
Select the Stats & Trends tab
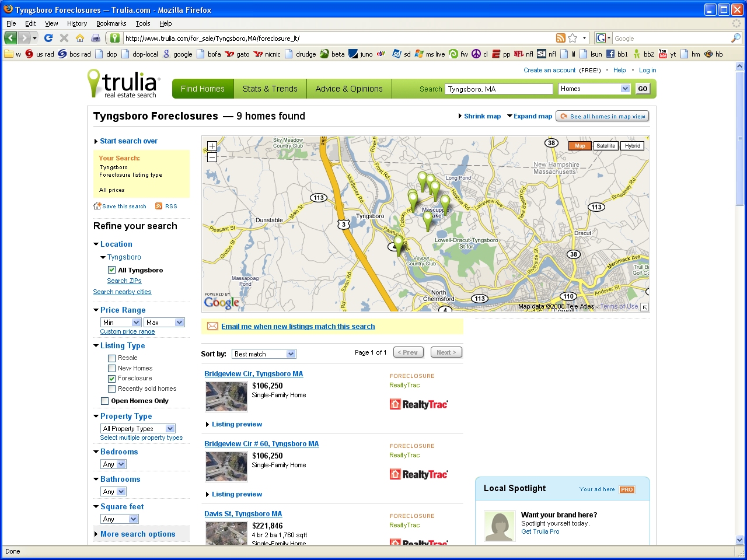270,89
